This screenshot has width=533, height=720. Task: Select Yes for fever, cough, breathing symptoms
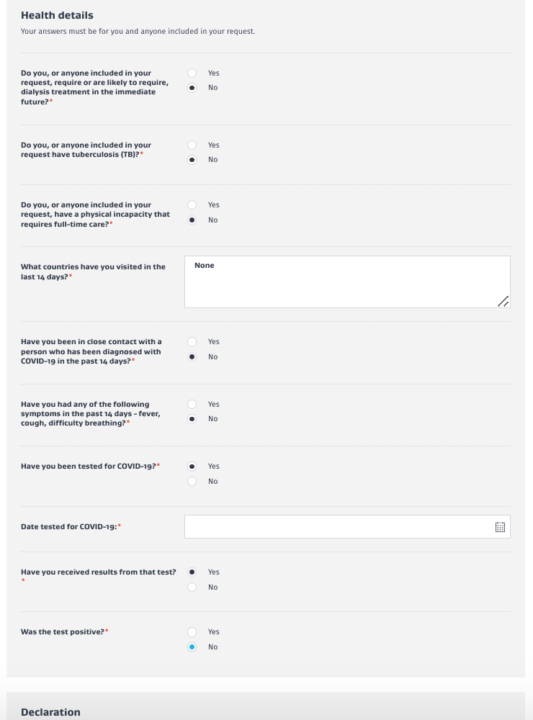pyautogui.click(x=192, y=404)
